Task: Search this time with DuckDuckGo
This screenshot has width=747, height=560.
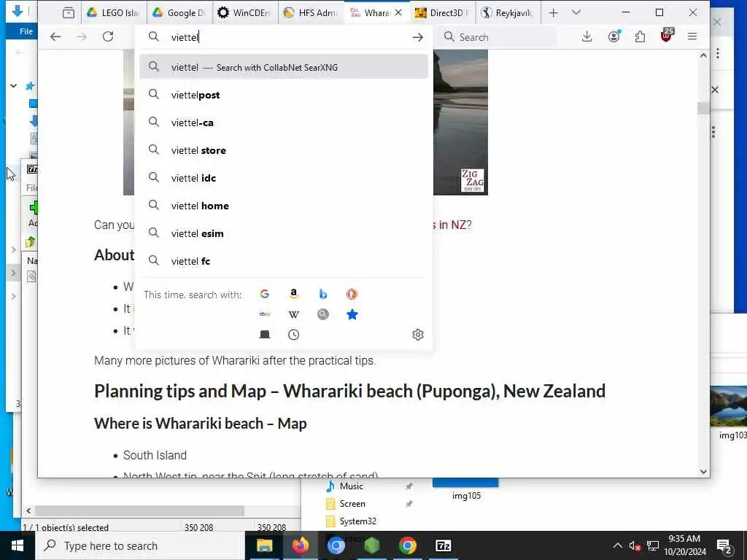Action: point(352,295)
